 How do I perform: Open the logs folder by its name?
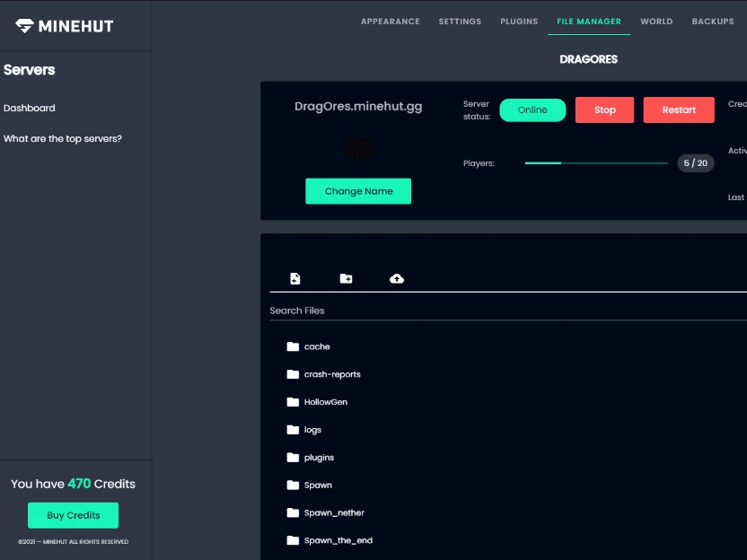pyautogui.click(x=313, y=430)
